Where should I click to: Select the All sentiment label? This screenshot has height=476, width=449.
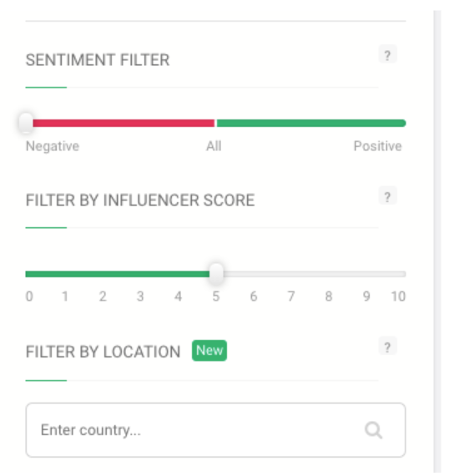click(214, 146)
